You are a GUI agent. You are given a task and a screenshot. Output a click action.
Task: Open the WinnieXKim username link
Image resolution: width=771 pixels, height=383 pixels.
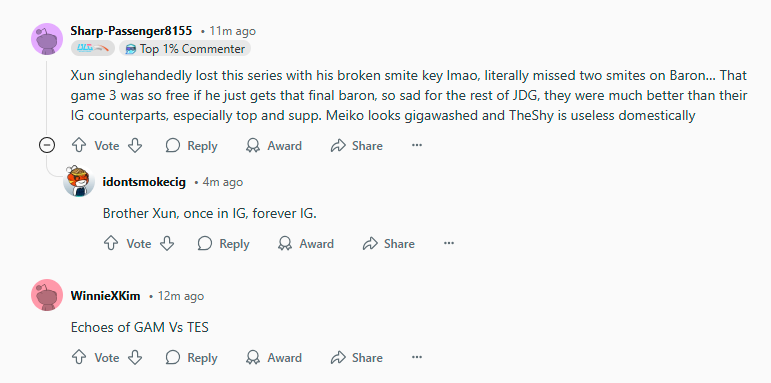[x=106, y=296]
